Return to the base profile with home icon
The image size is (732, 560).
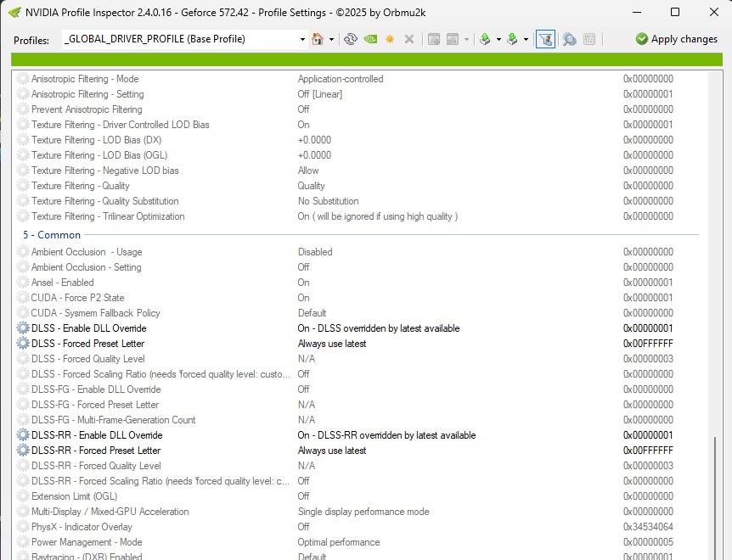(318, 39)
